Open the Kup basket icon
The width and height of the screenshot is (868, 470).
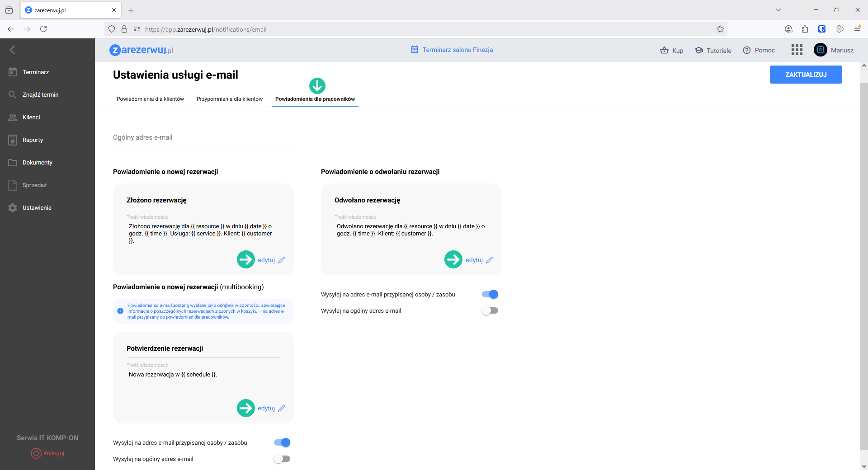point(664,50)
